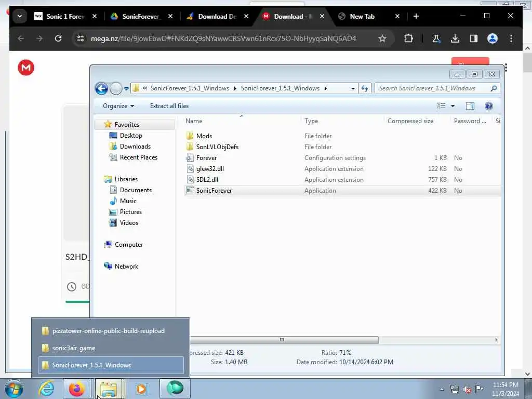Open Chrome downloads icon
The width and height of the screenshot is (532, 399).
pos(455,38)
